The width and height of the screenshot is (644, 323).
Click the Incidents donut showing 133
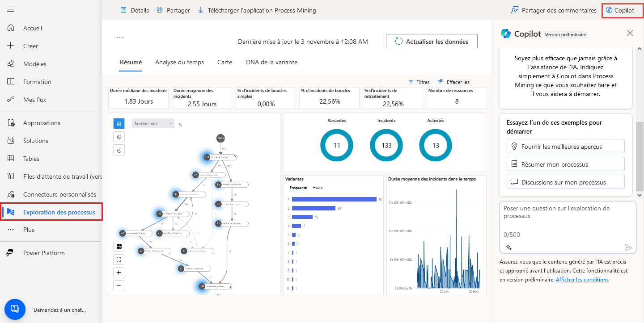(x=386, y=145)
